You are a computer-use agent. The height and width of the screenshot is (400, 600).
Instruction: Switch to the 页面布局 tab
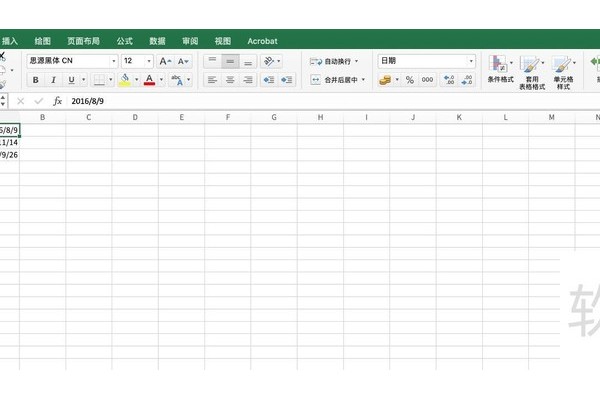pyautogui.click(x=83, y=41)
